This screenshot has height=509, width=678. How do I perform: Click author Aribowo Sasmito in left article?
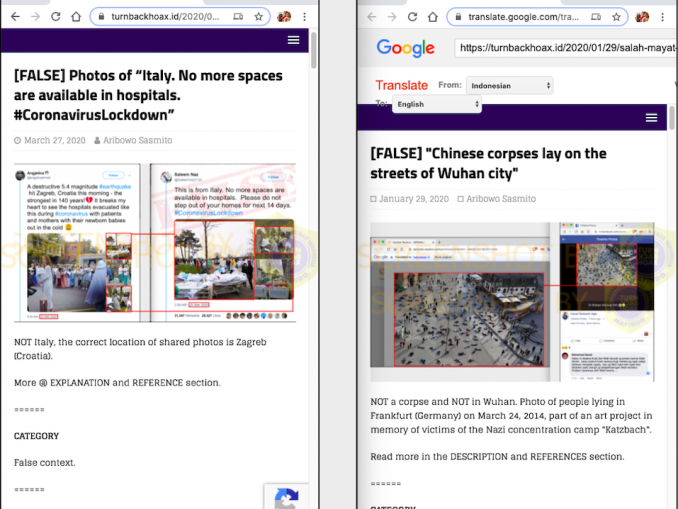point(138,140)
